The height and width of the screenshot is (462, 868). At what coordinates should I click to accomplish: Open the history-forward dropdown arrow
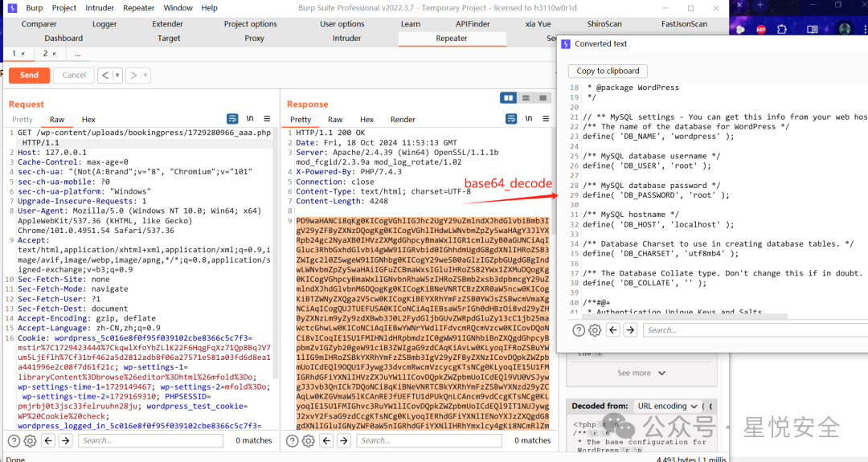click(x=145, y=76)
